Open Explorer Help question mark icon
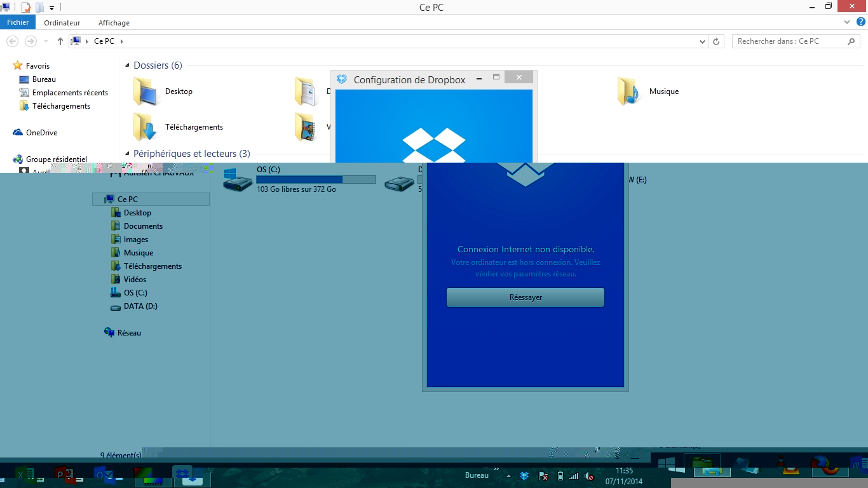 click(x=860, y=22)
